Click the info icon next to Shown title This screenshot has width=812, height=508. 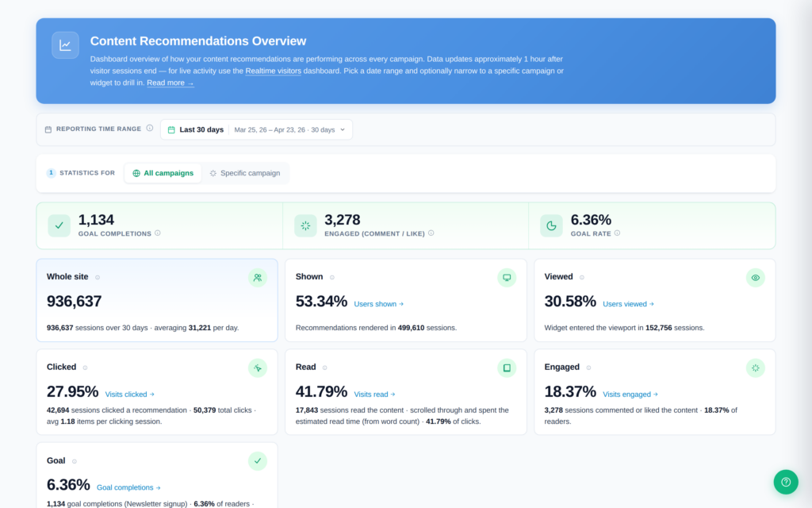click(x=332, y=277)
